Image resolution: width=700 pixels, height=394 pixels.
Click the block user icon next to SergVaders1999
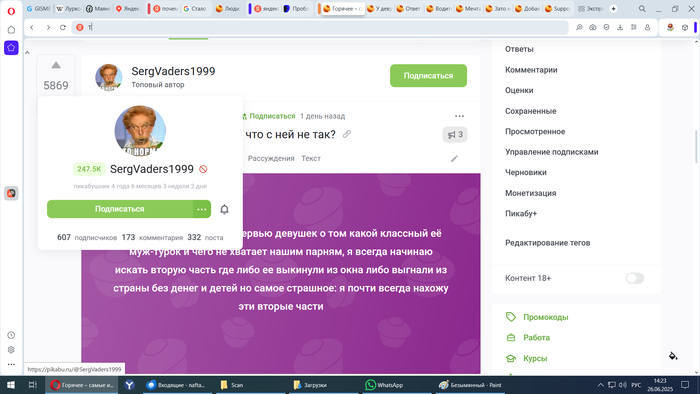click(x=203, y=169)
